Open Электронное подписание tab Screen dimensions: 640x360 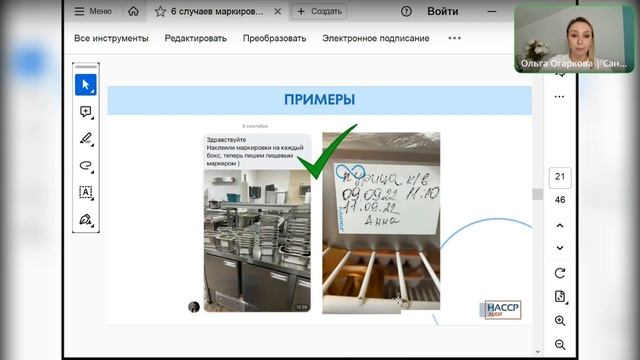pyautogui.click(x=376, y=38)
